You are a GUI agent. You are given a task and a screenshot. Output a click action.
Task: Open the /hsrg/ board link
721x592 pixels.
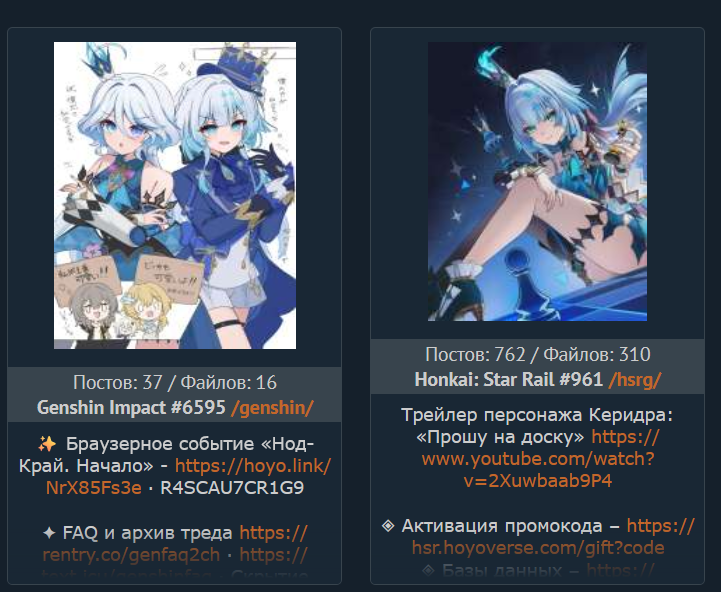pyautogui.click(x=635, y=379)
